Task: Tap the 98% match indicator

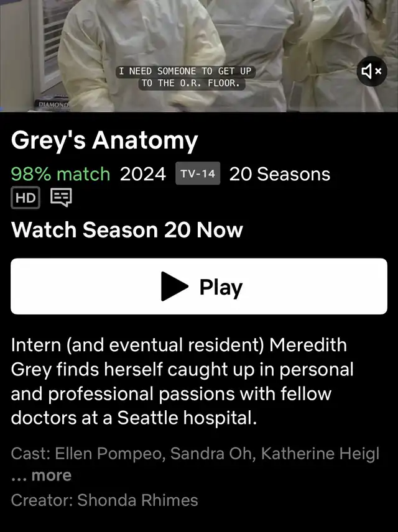Action: [x=60, y=174]
